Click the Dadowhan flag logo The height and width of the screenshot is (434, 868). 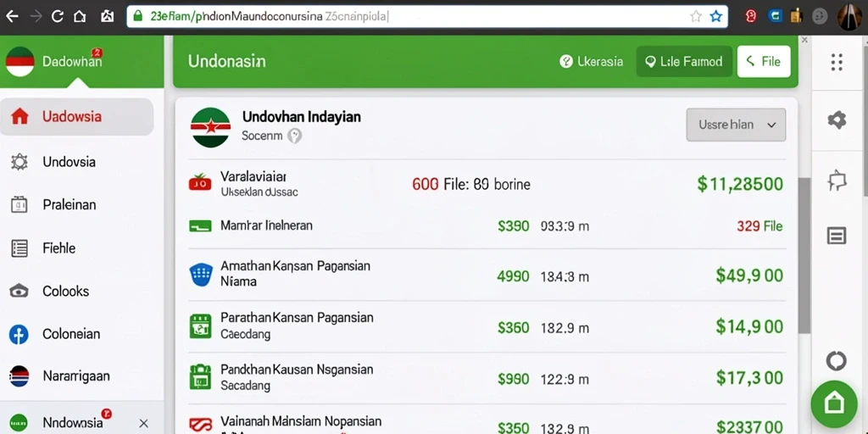click(20, 61)
